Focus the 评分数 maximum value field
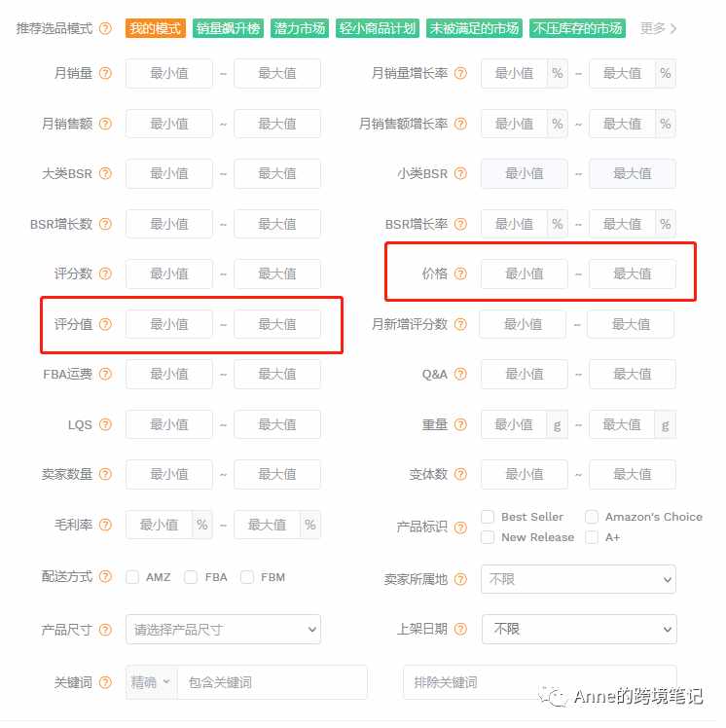Screen dimensions: 726x728 coord(277,273)
